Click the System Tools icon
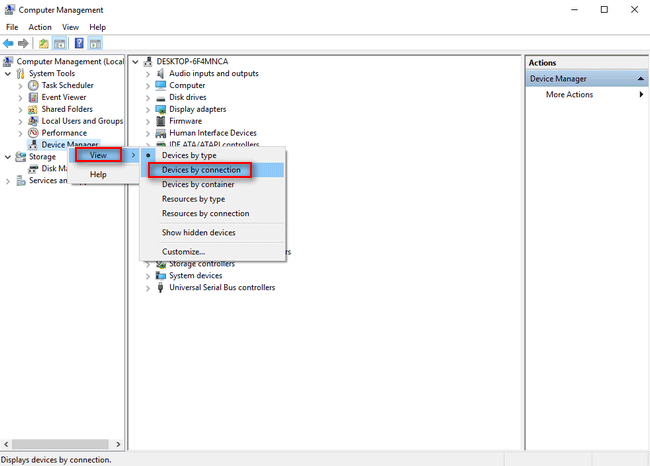Image resolution: width=650 pixels, height=466 pixels. pyautogui.click(x=20, y=73)
